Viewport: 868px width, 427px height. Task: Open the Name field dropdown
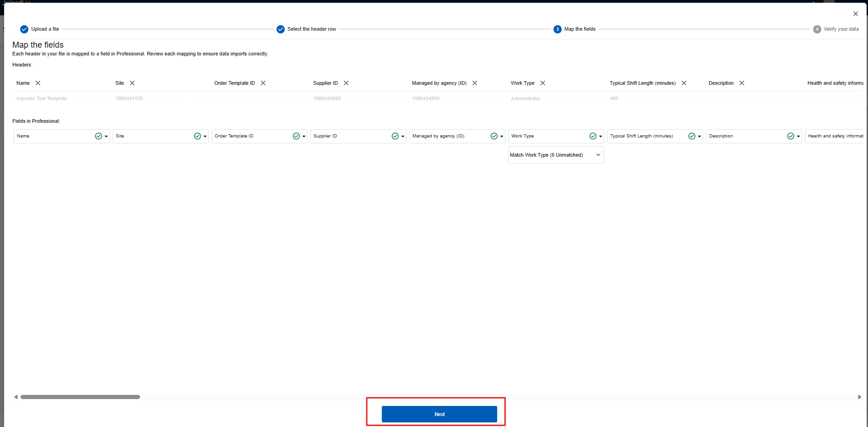pos(106,137)
